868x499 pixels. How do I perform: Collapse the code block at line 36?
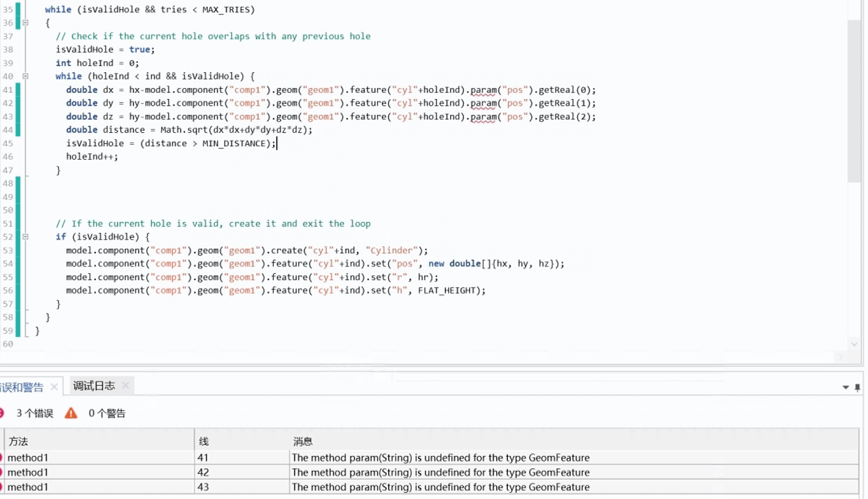pos(26,22)
